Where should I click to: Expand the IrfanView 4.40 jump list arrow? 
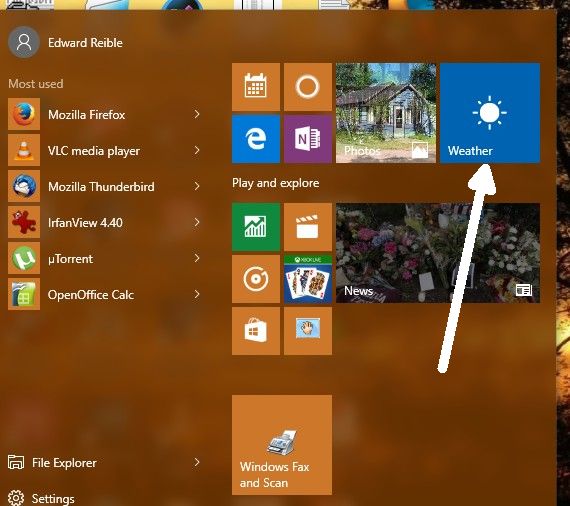[197, 222]
